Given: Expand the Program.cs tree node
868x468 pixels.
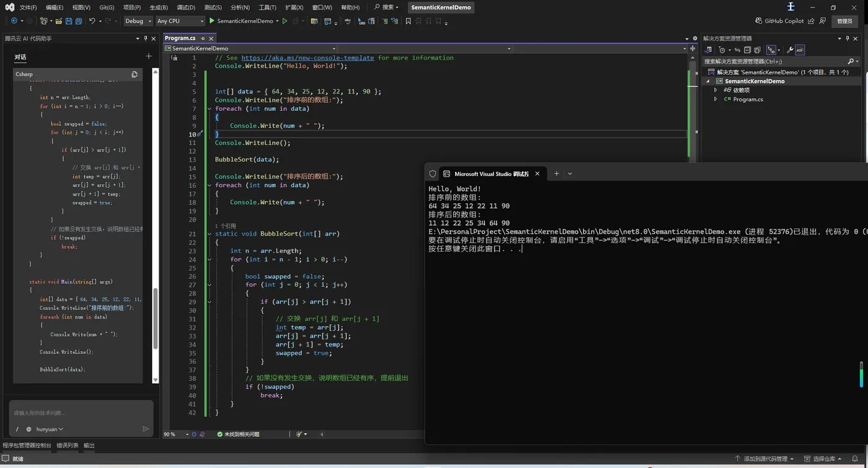Looking at the screenshot, I should (715, 99).
